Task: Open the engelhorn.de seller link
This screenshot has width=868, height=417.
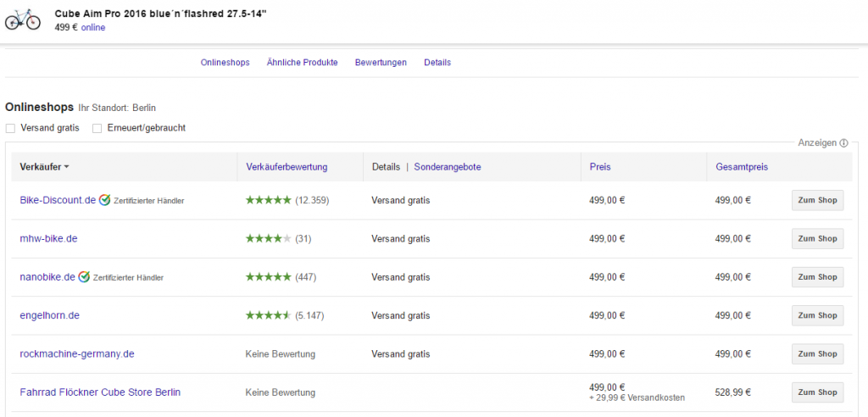Action: click(50, 315)
